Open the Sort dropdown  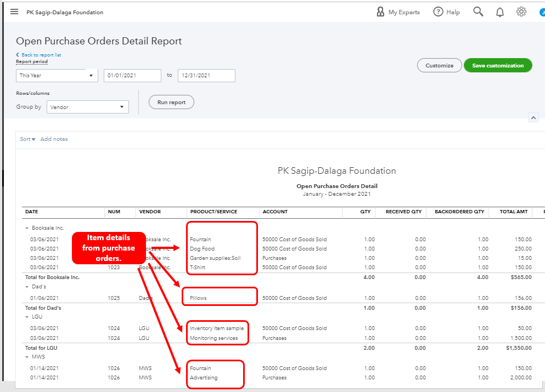[27, 139]
